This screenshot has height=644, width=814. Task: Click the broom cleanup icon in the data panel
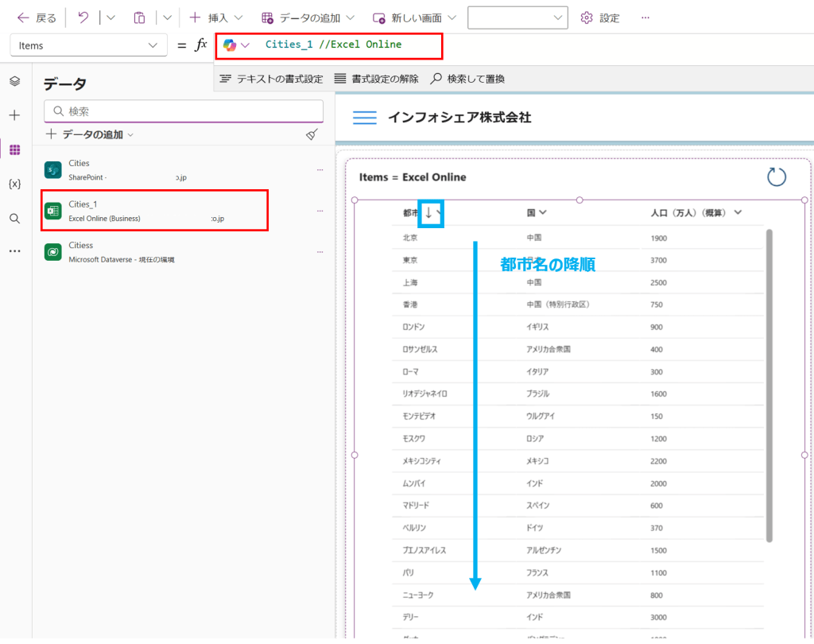312,134
